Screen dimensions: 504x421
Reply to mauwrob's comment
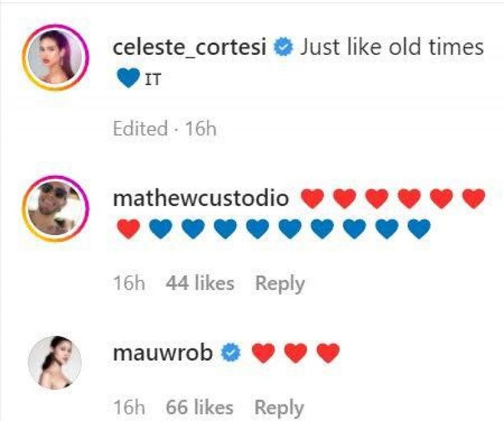pos(279,408)
